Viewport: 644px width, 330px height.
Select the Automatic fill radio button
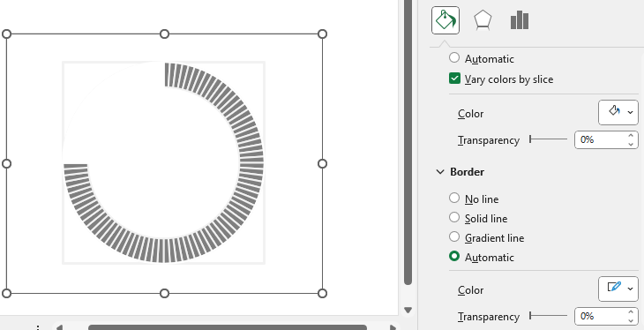click(454, 58)
